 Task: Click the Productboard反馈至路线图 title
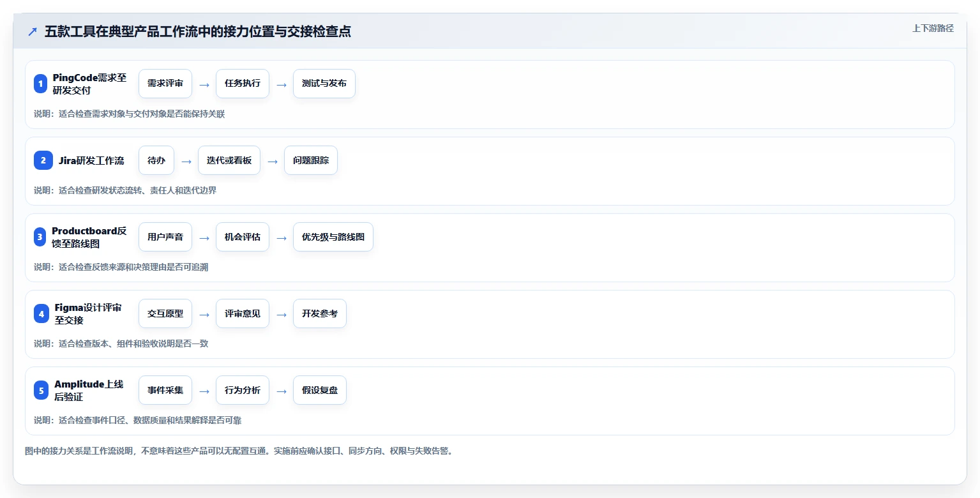click(x=89, y=237)
